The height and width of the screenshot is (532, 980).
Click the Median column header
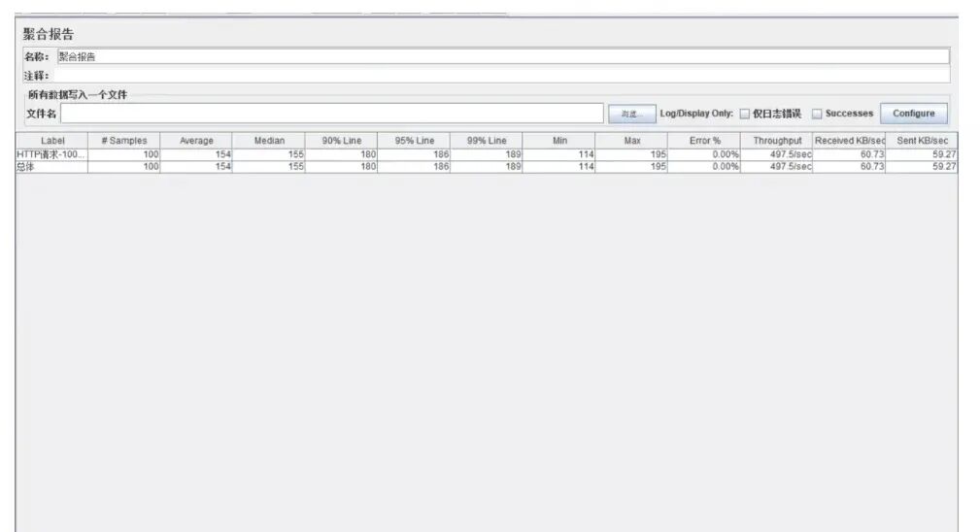[269, 141]
